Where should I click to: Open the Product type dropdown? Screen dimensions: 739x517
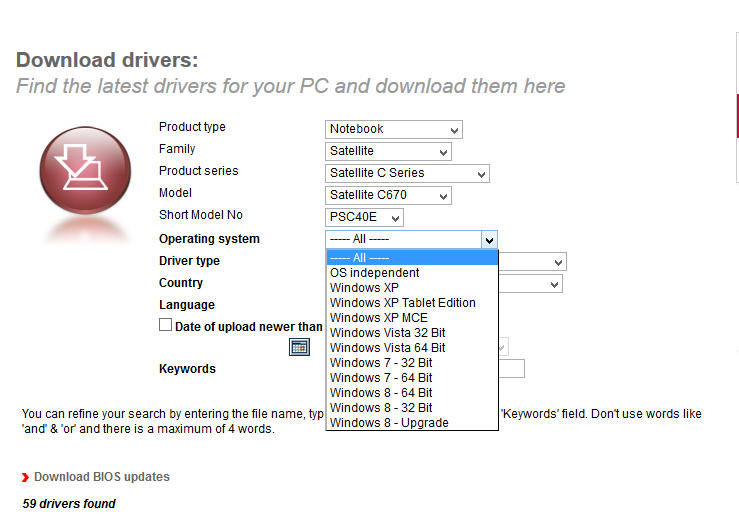click(x=394, y=129)
